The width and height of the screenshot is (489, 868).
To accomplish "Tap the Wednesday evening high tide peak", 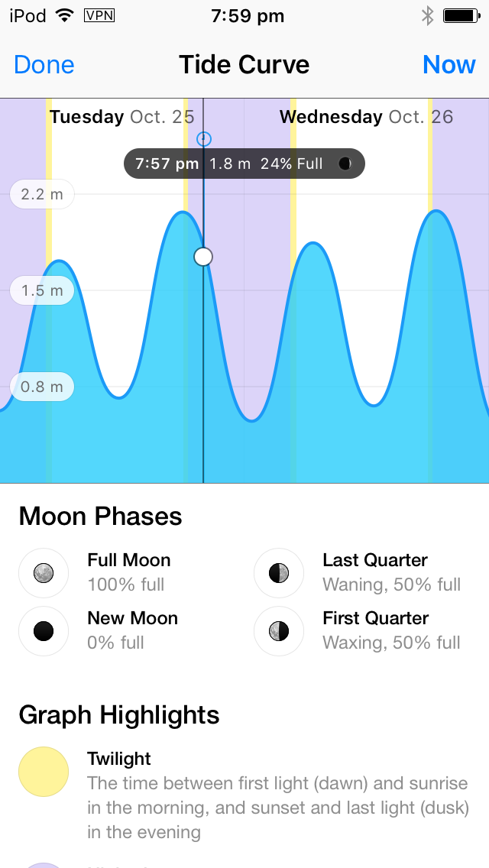I will click(x=438, y=211).
